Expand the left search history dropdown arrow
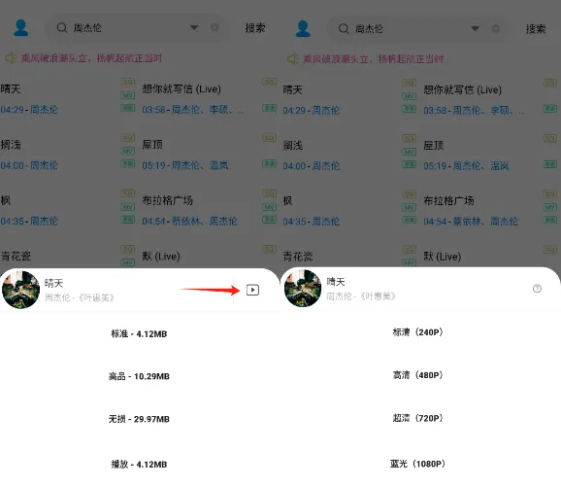 (x=194, y=28)
